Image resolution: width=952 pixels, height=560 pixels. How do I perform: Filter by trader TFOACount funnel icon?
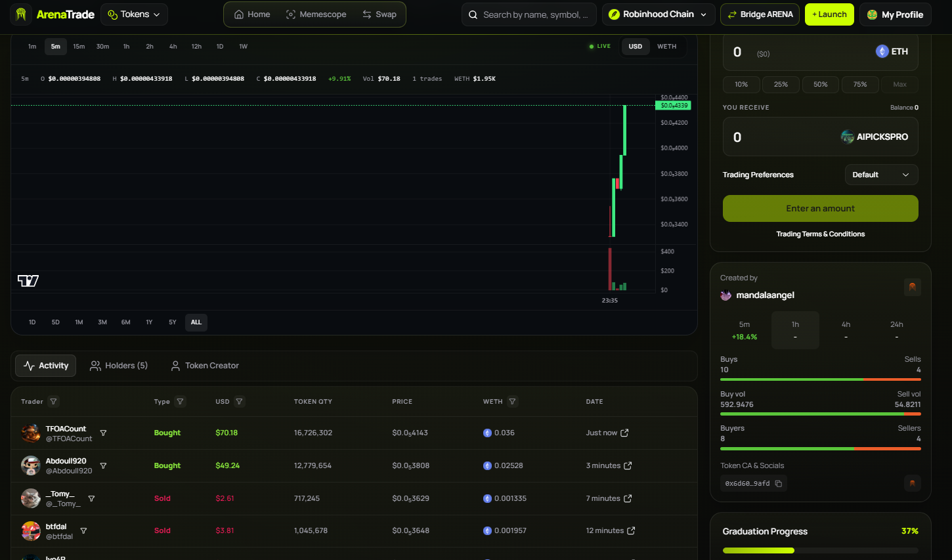click(x=103, y=433)
